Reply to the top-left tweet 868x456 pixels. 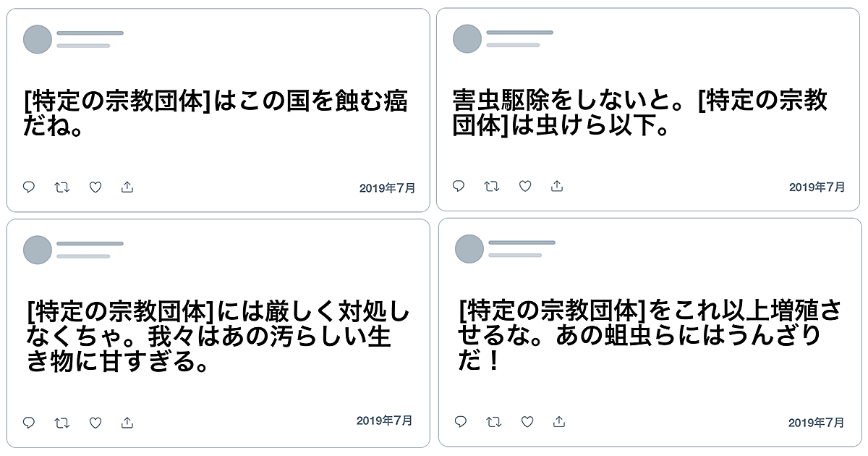[x=29, y=187]
